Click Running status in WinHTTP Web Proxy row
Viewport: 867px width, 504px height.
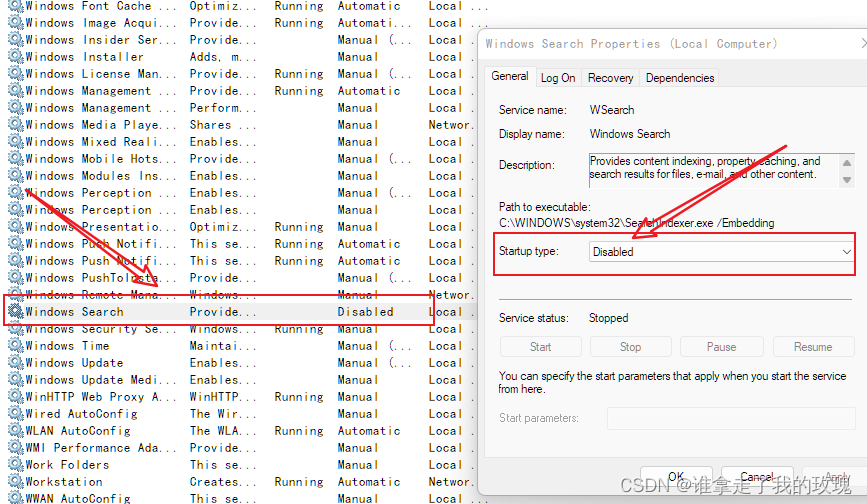[x=299, y=397]
